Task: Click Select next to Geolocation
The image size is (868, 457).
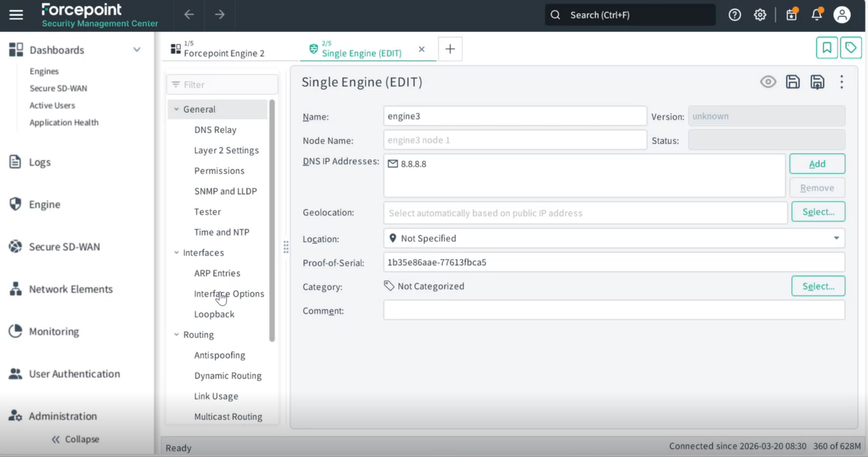Action: (818, 212)
